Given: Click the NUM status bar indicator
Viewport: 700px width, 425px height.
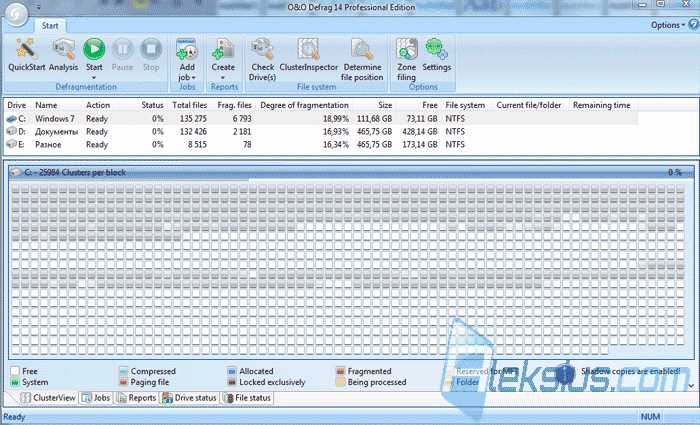Looking at the screenshot, I should click(x=650, y=417).
